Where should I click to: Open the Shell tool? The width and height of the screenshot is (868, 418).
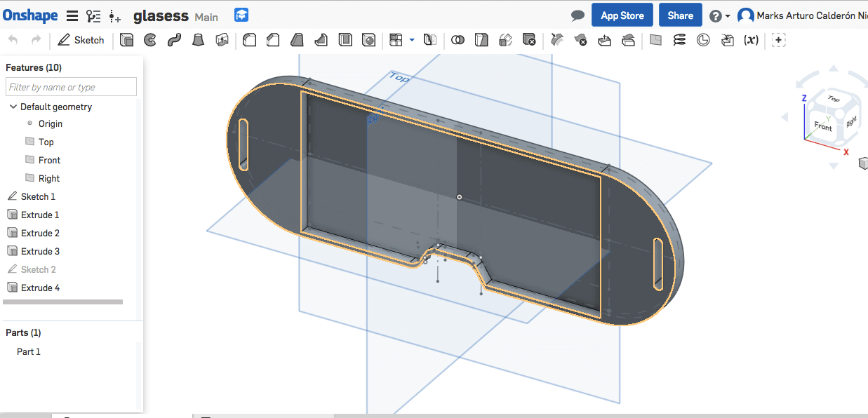point(345,40)
